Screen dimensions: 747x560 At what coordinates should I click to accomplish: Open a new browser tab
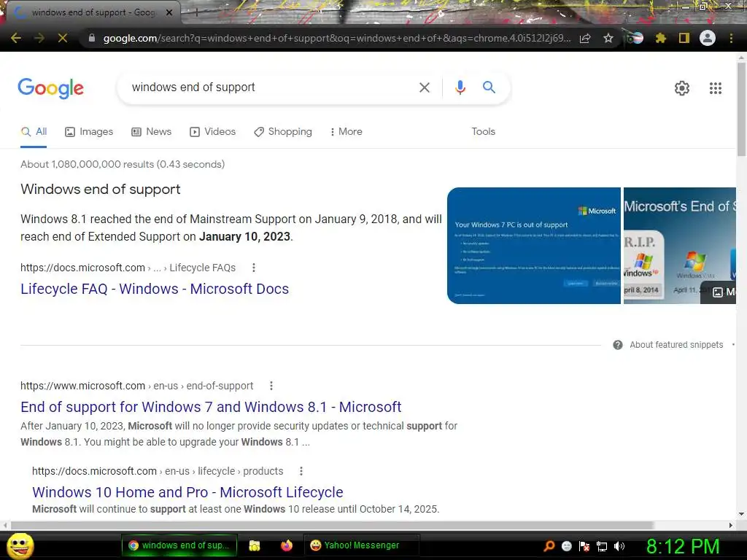click(x=196, y=12)
